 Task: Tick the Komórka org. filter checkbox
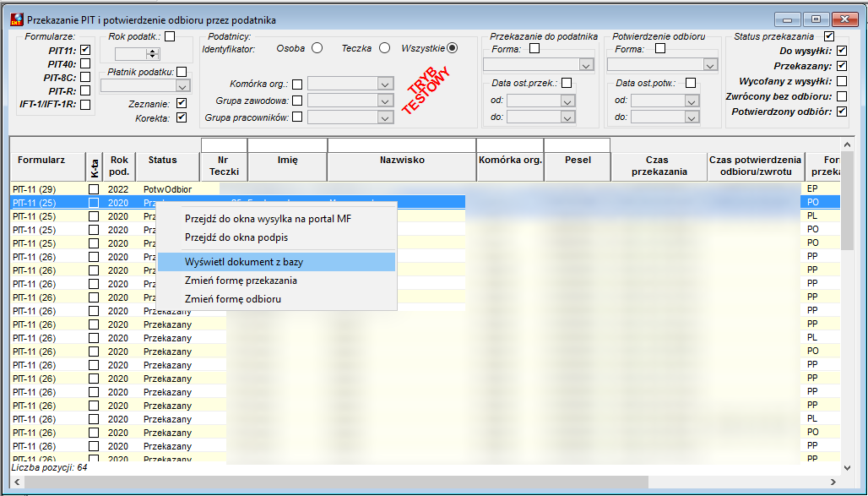297,84
